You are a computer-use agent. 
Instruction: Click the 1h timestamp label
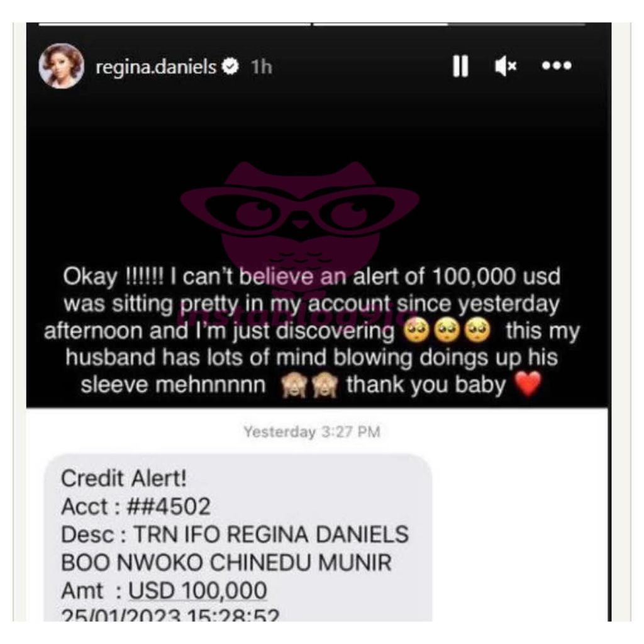pos(262,67)
